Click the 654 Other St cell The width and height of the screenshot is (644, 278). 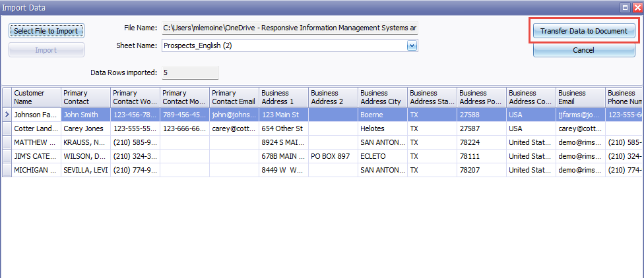(283, 128)
